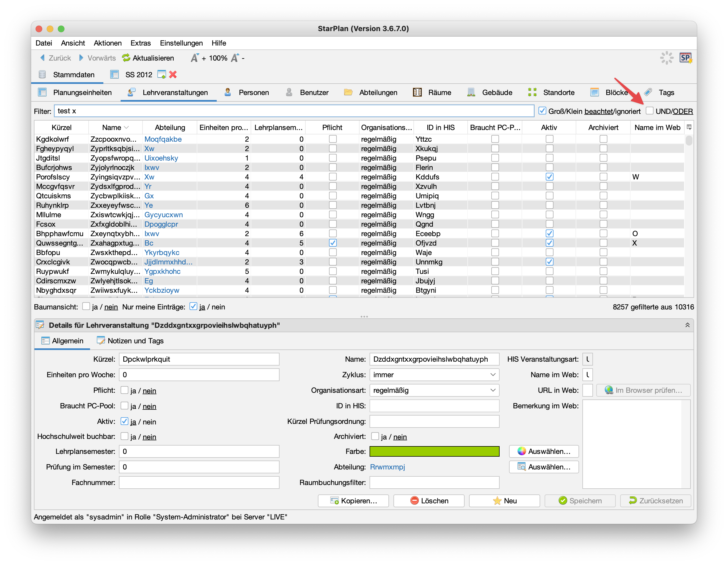
Task: Open the Rrwmxmpj Abteilung link
Action: pos(387,467)
